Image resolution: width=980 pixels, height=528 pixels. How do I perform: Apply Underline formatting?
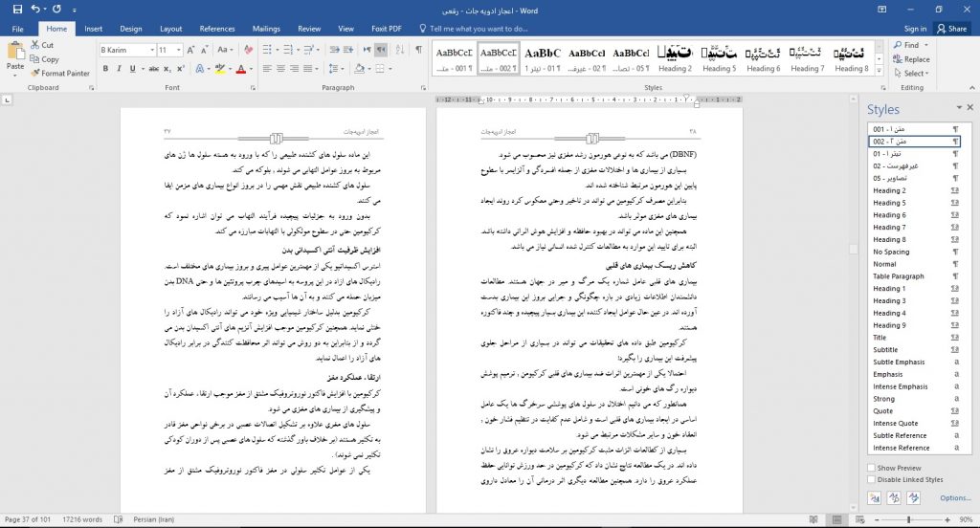coord(132,69)
